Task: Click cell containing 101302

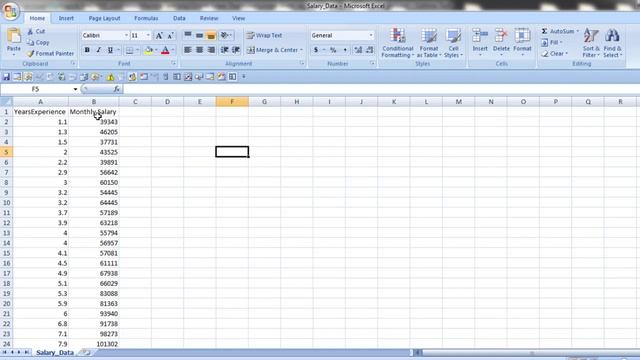Action: pyautogui.click(x=94, y=344)
